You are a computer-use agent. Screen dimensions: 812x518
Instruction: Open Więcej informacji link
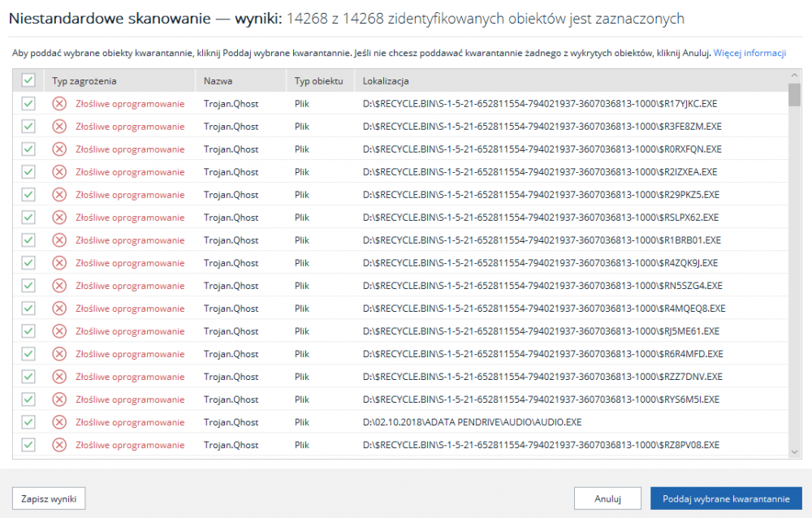[x=750, y=52]
